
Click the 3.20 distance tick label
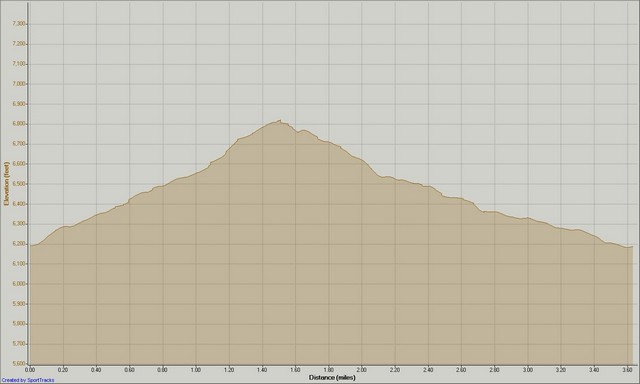pyautogui.click(x=561, y=370)
